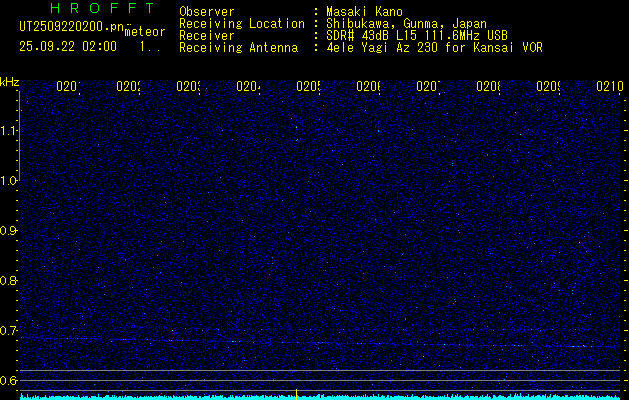Click the date and time 25.09.22 02:00
The image size is (629, 400).
pyautogui.click(x=67, y=46)
